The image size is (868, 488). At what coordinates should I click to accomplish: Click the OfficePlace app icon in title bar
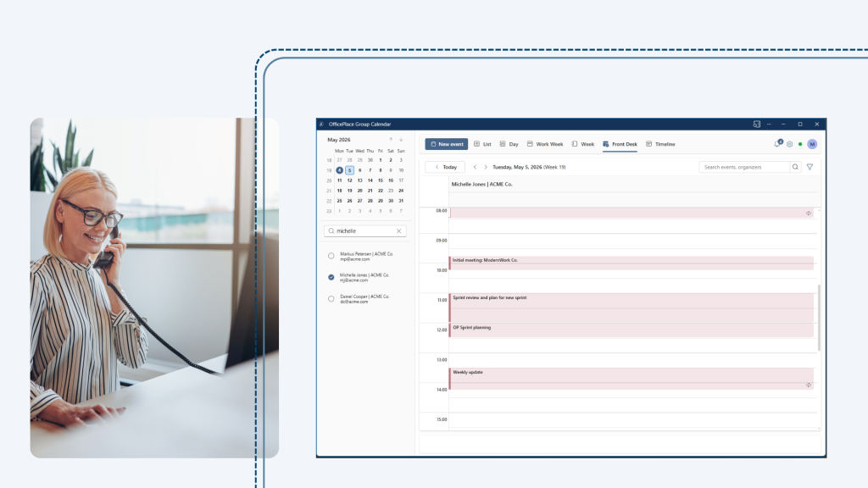(321, 124)
